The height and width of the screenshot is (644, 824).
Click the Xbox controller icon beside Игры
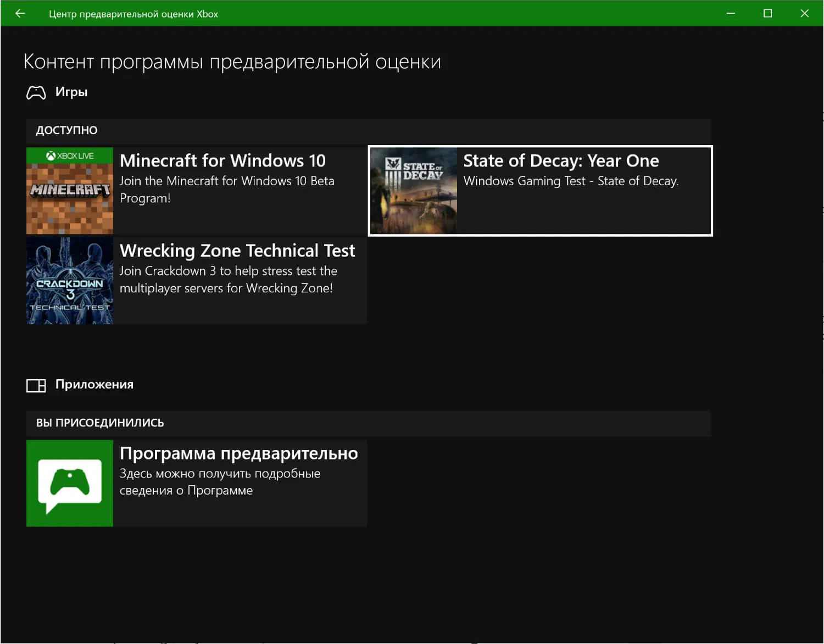(37, 92)
